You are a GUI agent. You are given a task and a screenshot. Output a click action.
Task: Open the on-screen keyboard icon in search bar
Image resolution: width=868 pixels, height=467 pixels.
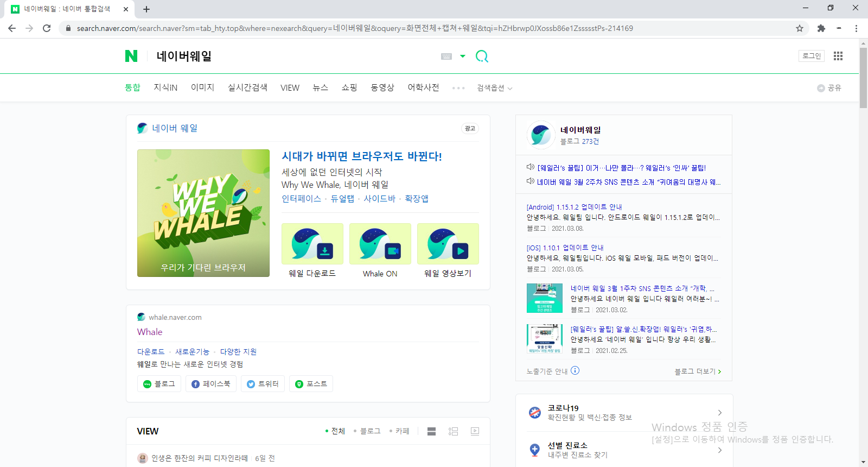pyautogui.click(x=446, y=56)
